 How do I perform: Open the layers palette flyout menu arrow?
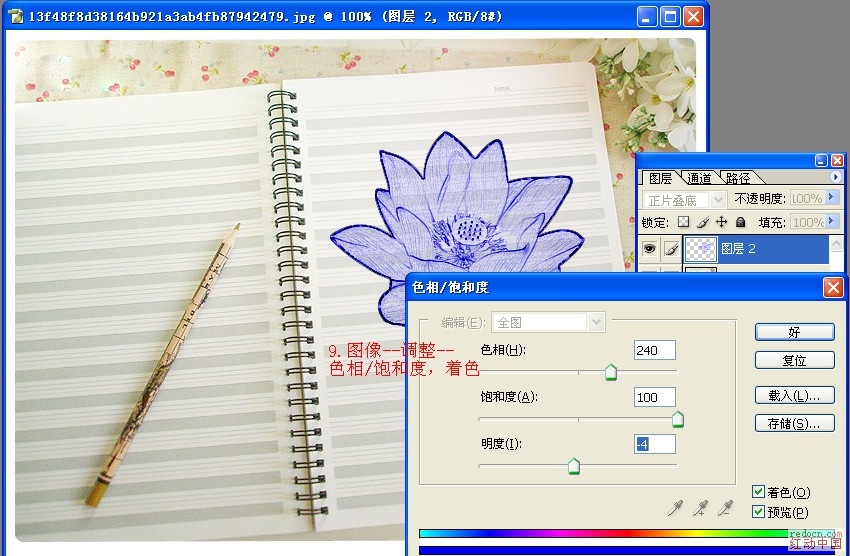[835, 177]
